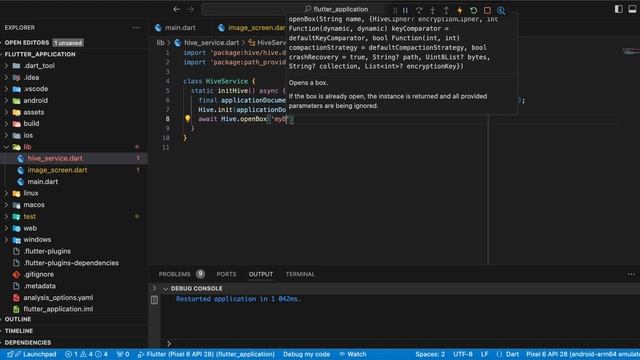Open the TERMINAL panel tab

300,274
